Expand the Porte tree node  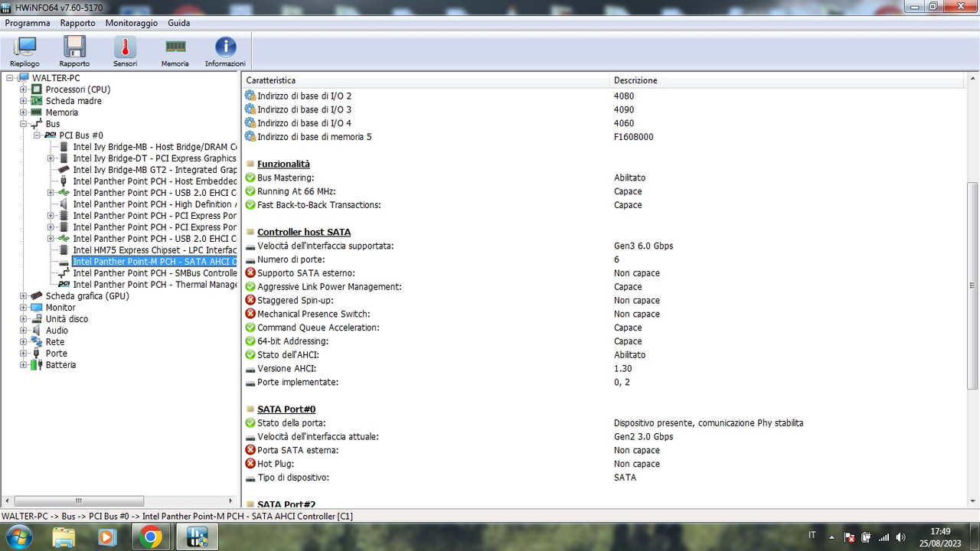(23, 354)
